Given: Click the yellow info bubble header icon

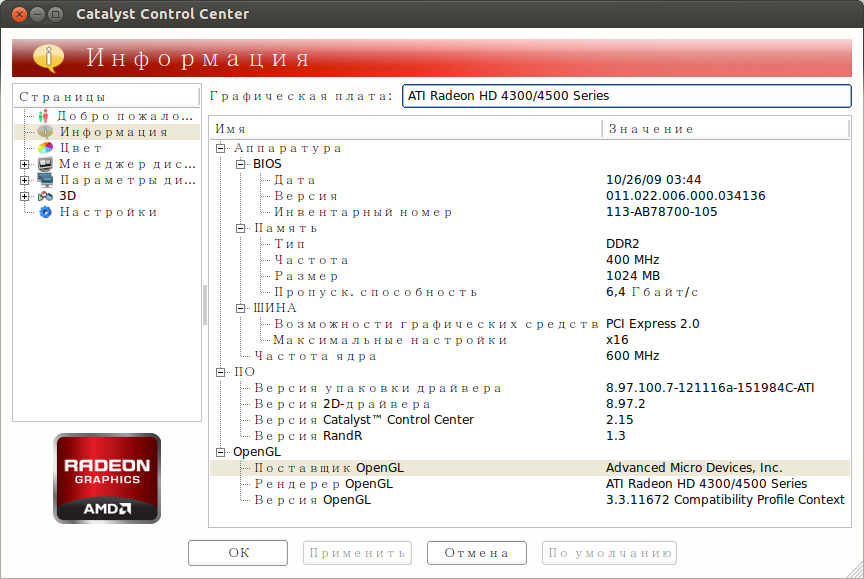Looking at the screenshot, I should (48, 58).
